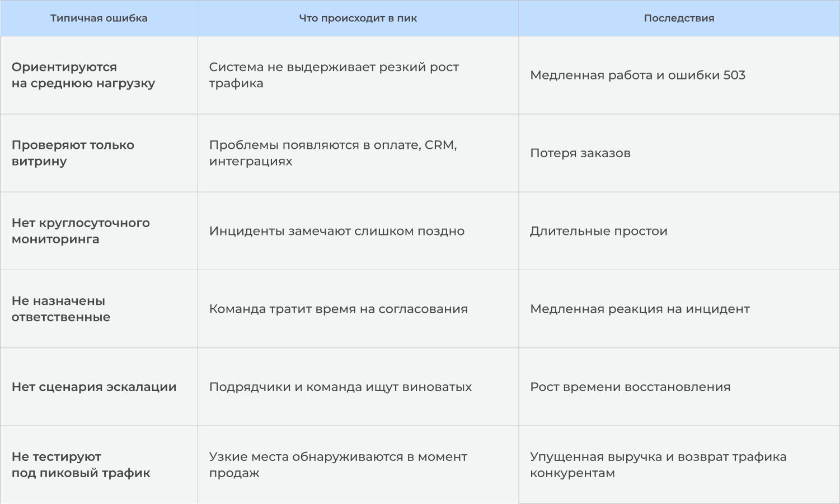Select 'Проверяют только витрину' cell

pos(99,153)
